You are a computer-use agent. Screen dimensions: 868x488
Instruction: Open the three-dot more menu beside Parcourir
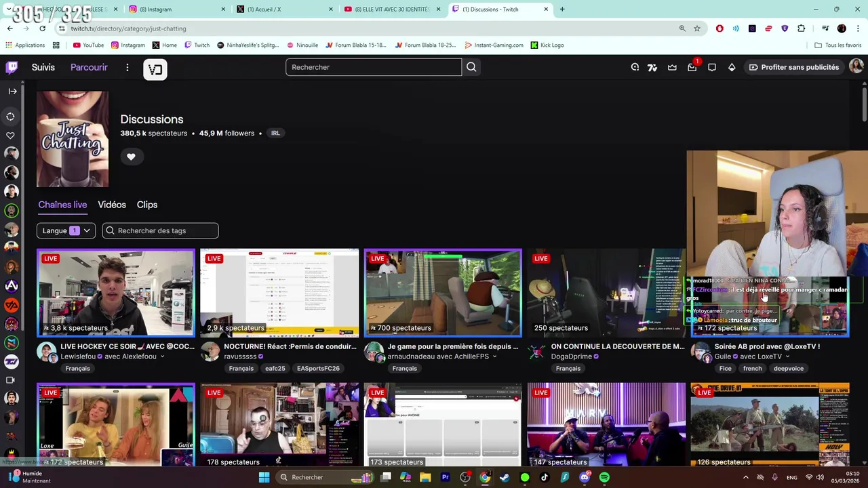pyautogui.click(x=127, y=67)
